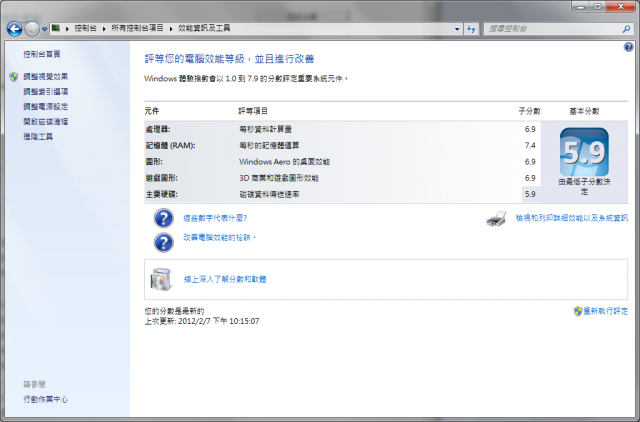Click the 5.9 base score badge
Image resolution: width=640 pixels, height=422 pixels.
click(584, 152)
